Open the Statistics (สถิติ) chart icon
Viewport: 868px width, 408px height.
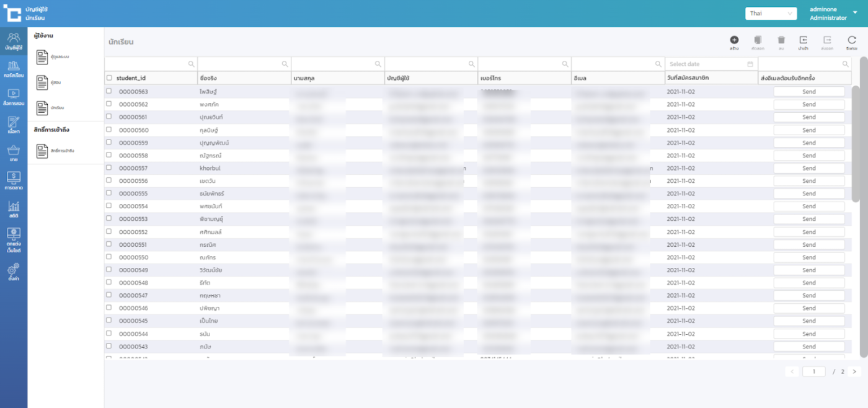point(14,209)
